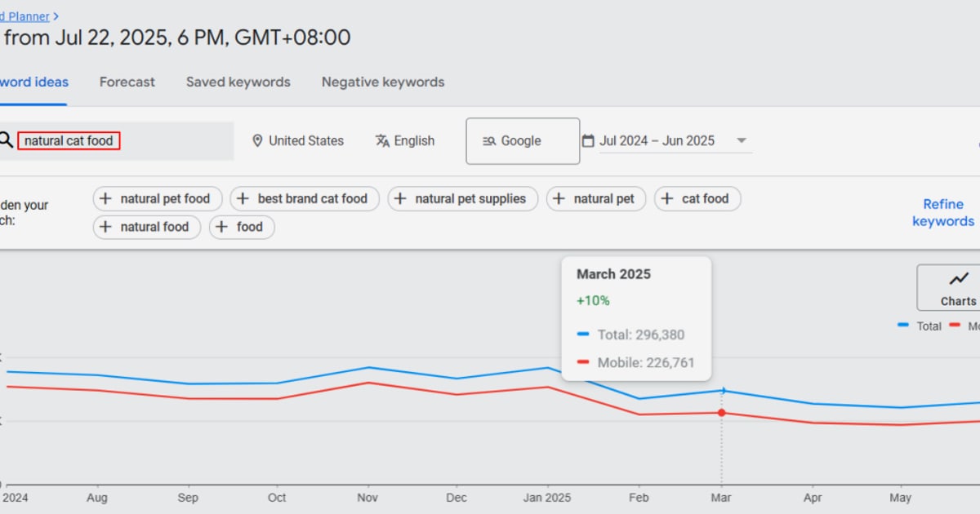980x514 pixels.
Task: Click Refine keywords link
Action: (x=943, y=212)
